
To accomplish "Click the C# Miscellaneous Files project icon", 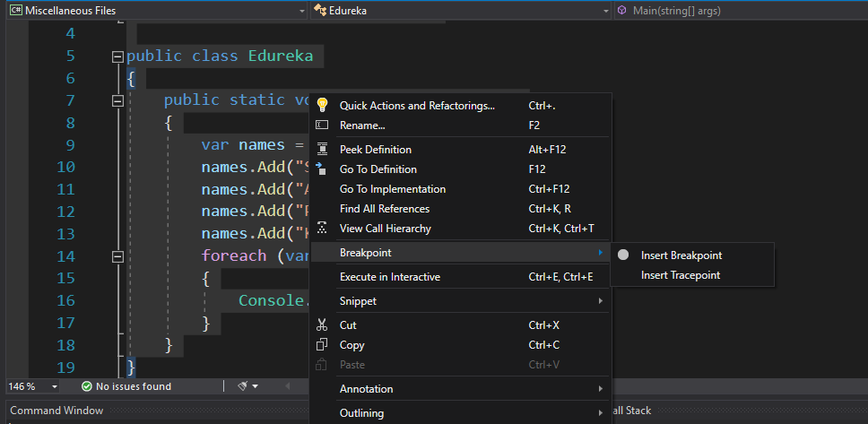I will pos(16,10).
